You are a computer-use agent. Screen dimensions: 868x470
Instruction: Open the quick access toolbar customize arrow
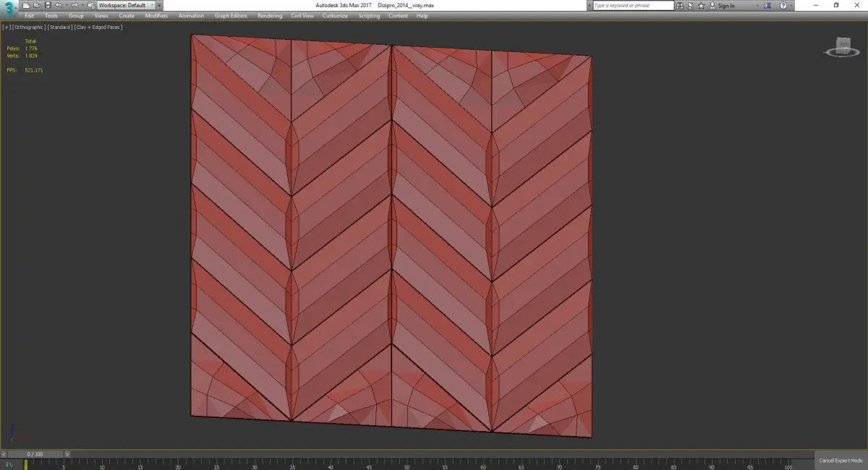point(159,5)
